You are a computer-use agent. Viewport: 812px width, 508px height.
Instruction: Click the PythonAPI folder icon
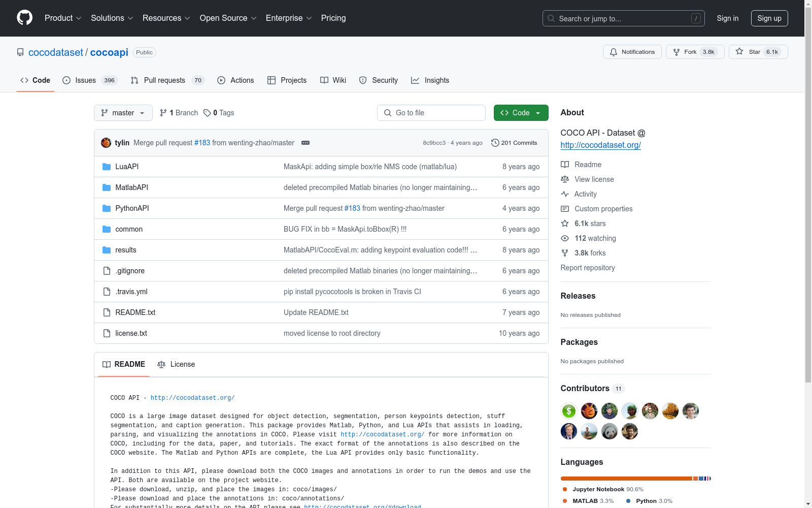coord(107,208)
